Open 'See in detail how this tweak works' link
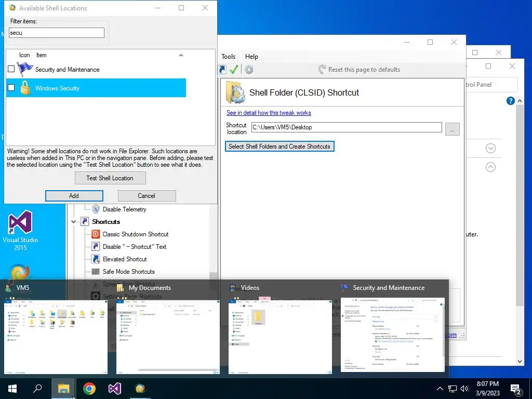Screen dimensions: 532x399 269,113
